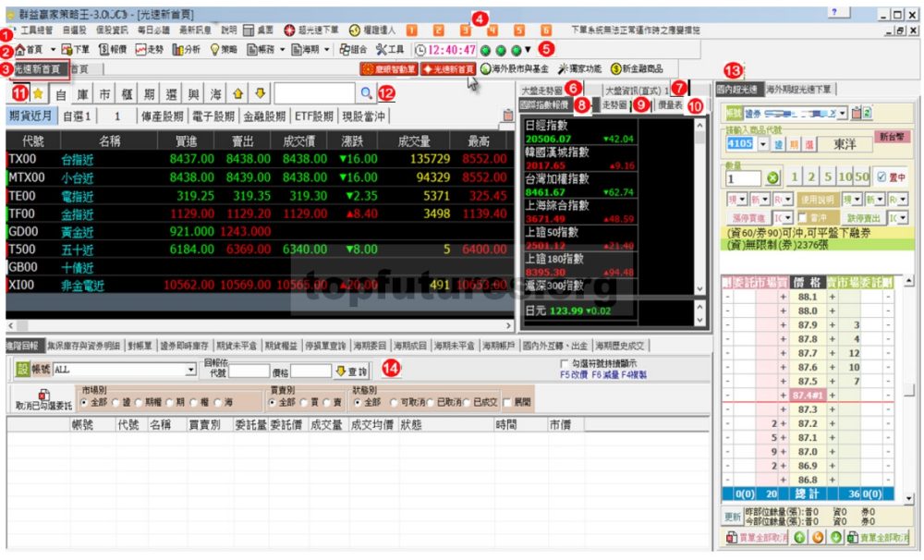Viewport: 924px width, 560px height.
Task: Expand the 首頁 toolbar dropdown arrow
Action: pos(53,50)
